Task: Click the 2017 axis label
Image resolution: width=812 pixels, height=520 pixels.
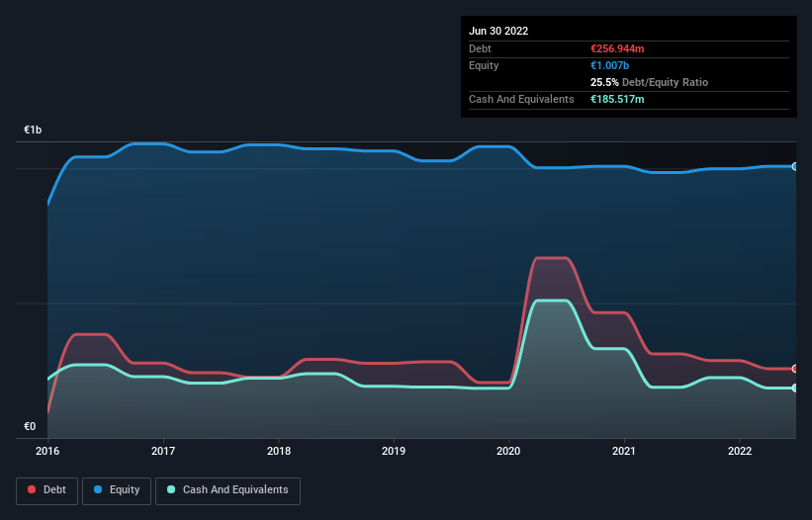Action: coord(163,451)
